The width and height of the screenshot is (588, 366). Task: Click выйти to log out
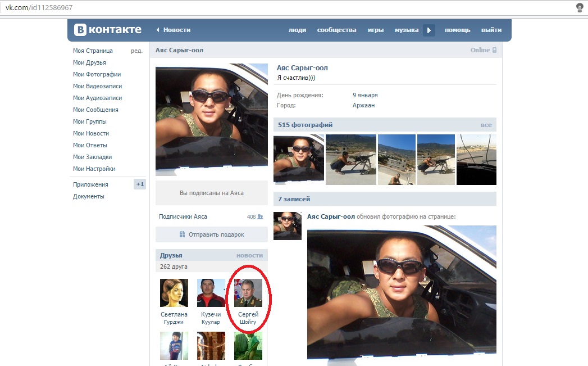tap(491, 30)
